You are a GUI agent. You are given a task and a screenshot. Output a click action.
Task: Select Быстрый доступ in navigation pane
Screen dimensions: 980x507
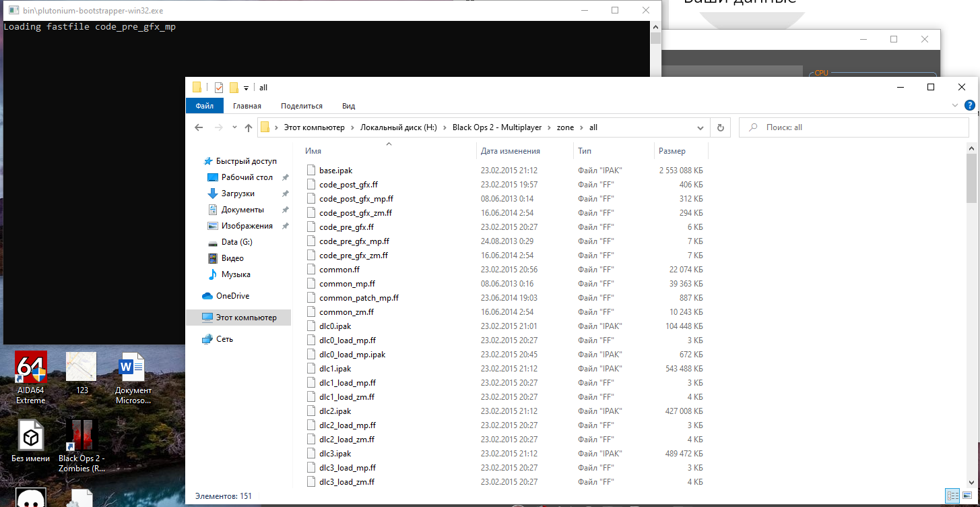tap(247, 161)
